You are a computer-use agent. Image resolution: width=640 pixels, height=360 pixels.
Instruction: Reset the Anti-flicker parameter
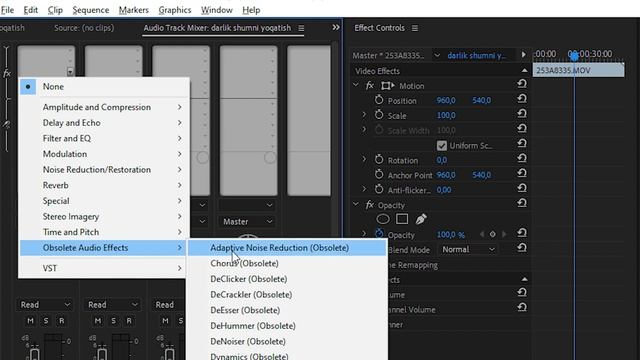click(522, 189)
